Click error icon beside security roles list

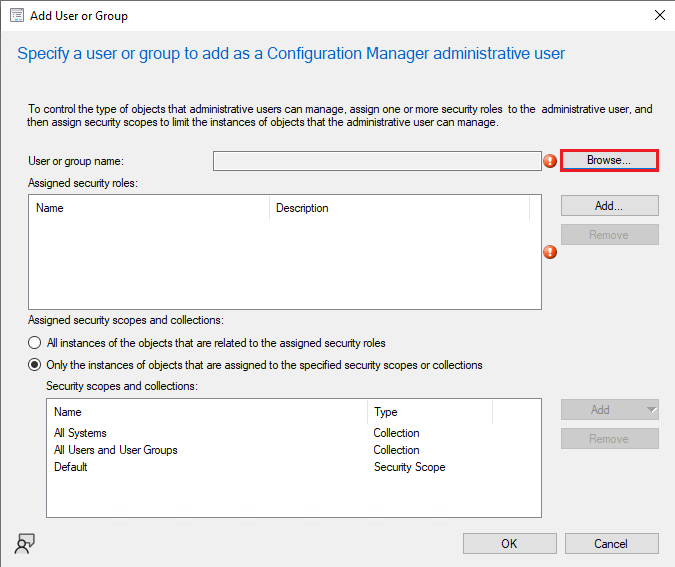click(x=550, y=252)
